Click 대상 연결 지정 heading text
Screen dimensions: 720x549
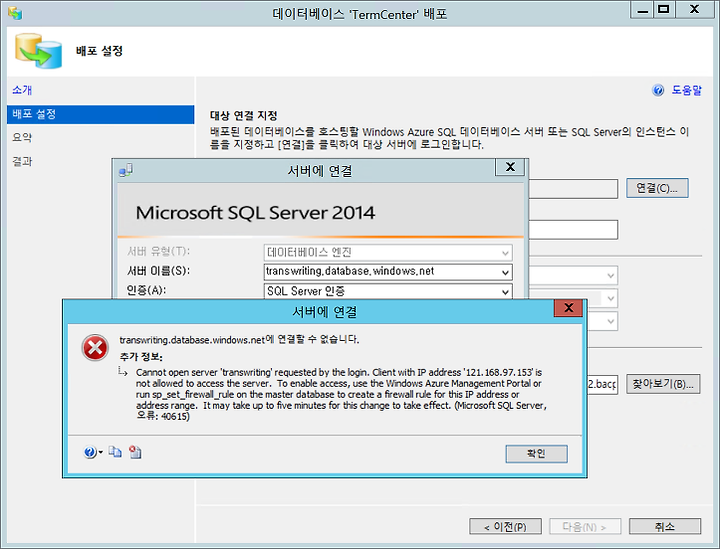coord(244,116)
